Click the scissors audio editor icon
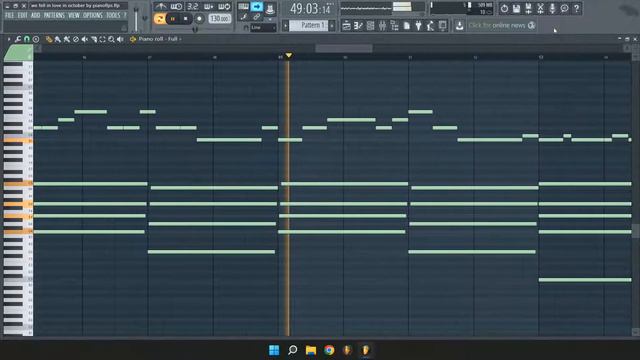Viewport: 640px width, 360px height. pyautogui.click(x=540, y=8)
